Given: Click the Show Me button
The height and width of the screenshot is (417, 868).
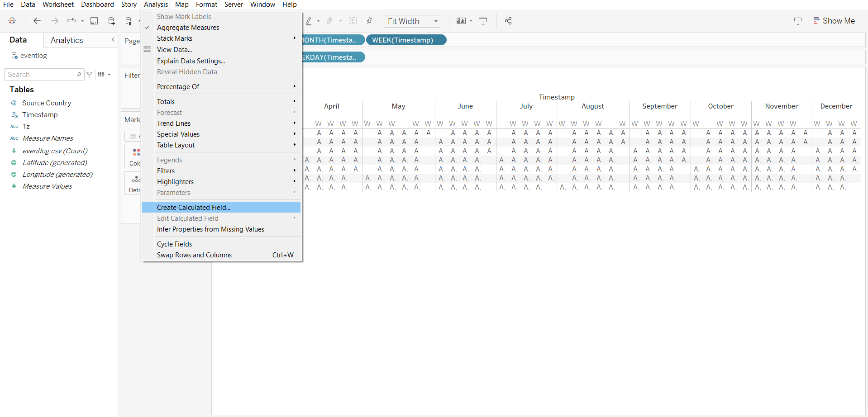Looking at the screenshot, I should click(834, 21).
